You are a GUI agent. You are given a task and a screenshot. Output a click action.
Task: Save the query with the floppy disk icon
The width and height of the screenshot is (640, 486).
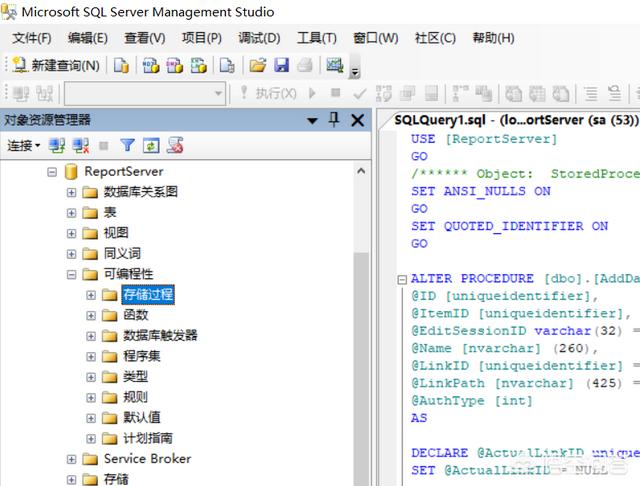tap(282, 65)
